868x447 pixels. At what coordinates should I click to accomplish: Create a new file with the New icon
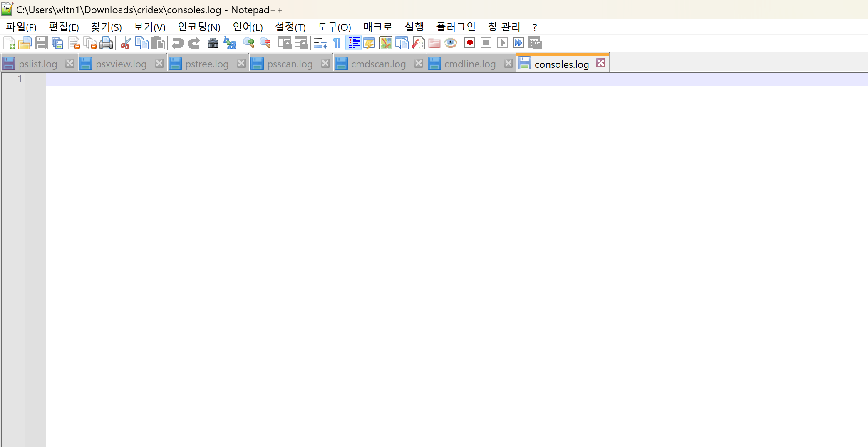9,43
